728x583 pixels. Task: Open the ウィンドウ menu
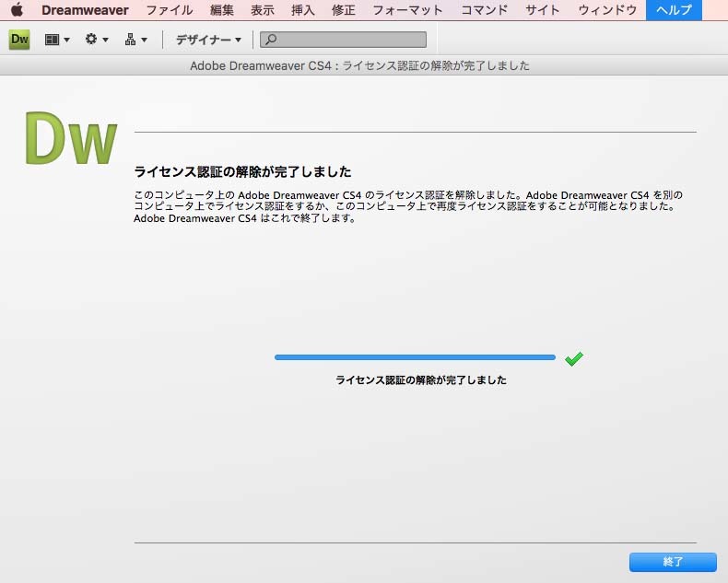pyautogui.click(x=607, y=10)
